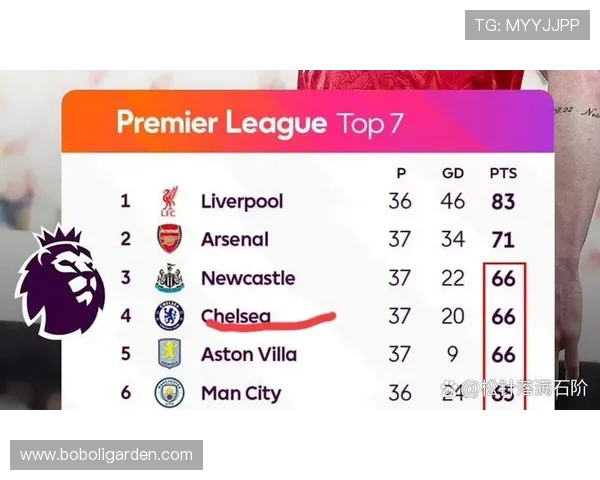This screenshot has height=480, width=600.
Task: Click the GD column header
Action: click(453, 173)
